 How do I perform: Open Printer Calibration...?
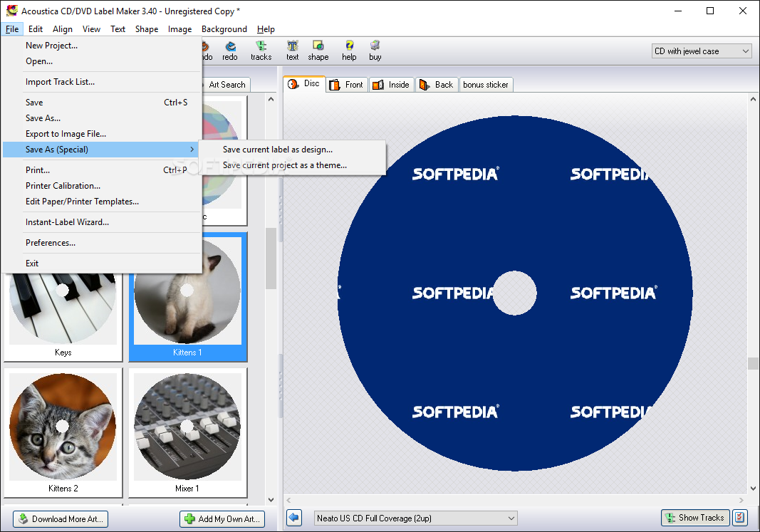(63, 186)
